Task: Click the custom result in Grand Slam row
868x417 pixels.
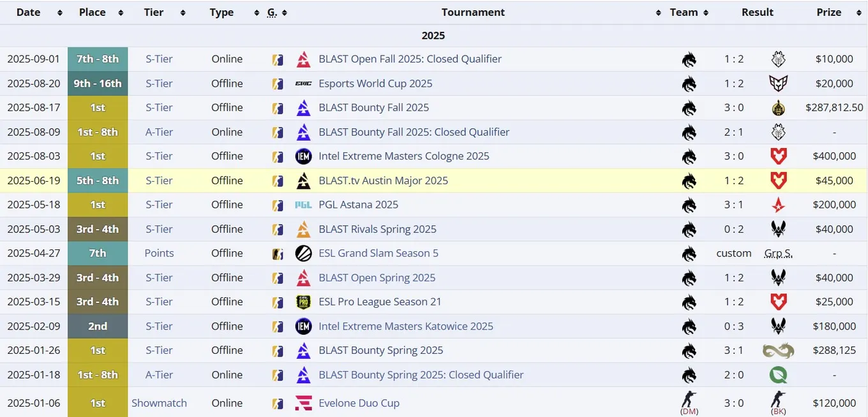Action: click(x=734, y=253)
